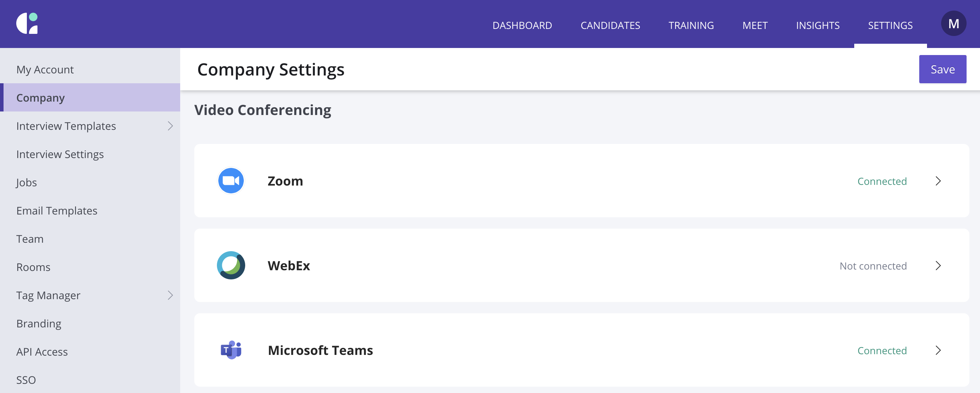Open Email Templates in the sidebar

coord(57,210)
